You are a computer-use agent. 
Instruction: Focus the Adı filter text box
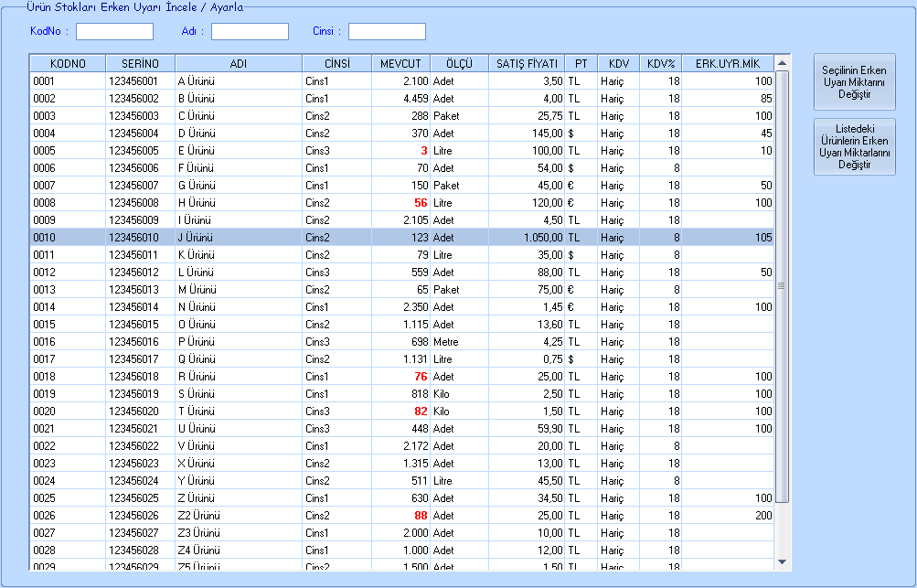[250, 32]
